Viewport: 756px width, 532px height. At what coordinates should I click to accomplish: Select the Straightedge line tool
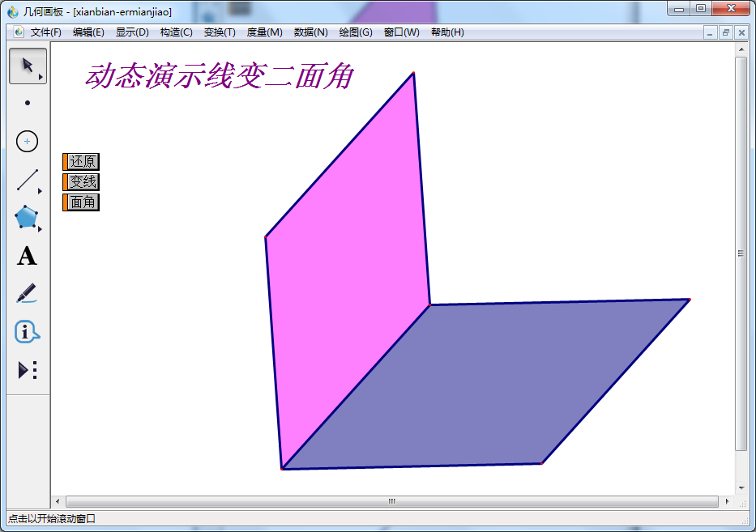click(28, 179)
